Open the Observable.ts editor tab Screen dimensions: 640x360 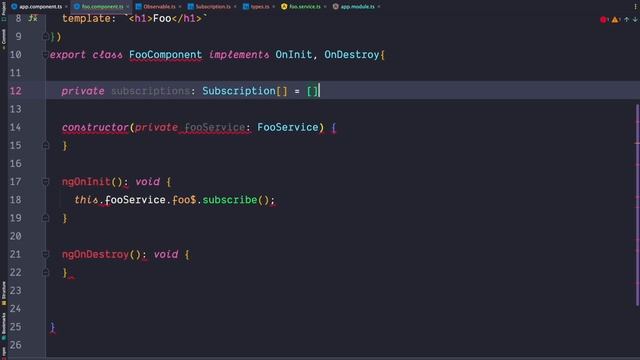(159, 7)
